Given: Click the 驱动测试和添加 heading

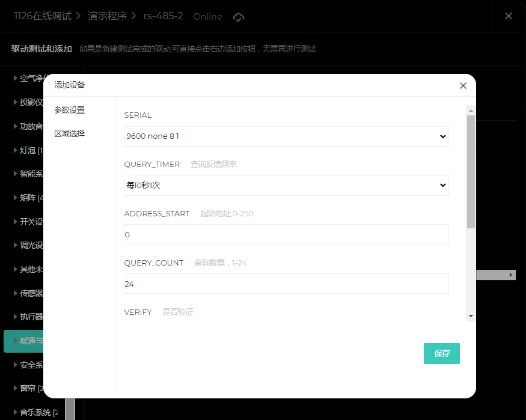Looking at the screenshot, I should (41, 49).
